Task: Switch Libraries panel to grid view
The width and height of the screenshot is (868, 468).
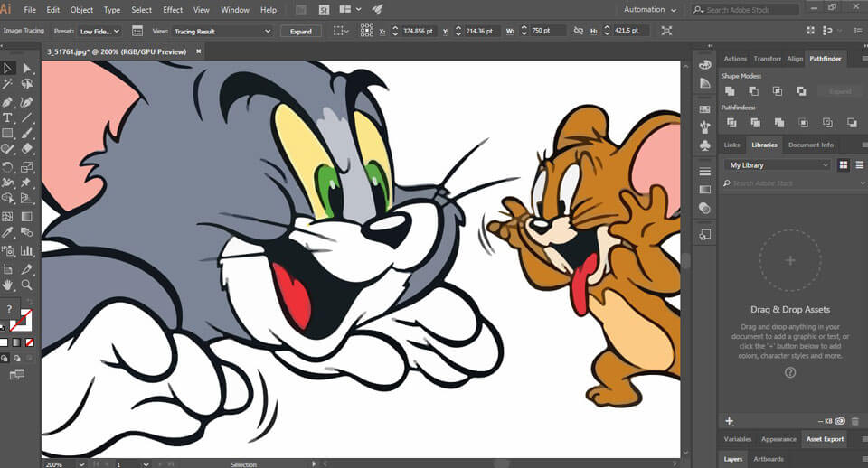Action: 844,165
